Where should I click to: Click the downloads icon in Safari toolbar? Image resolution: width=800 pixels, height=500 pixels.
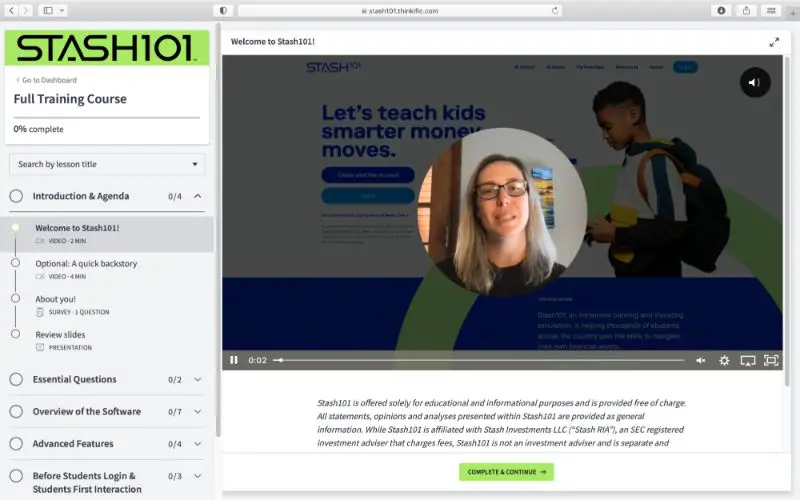point(721,10)
